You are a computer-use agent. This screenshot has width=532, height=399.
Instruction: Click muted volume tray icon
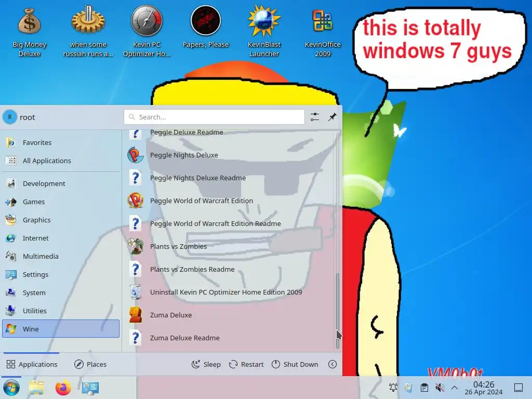pos(440,388)
